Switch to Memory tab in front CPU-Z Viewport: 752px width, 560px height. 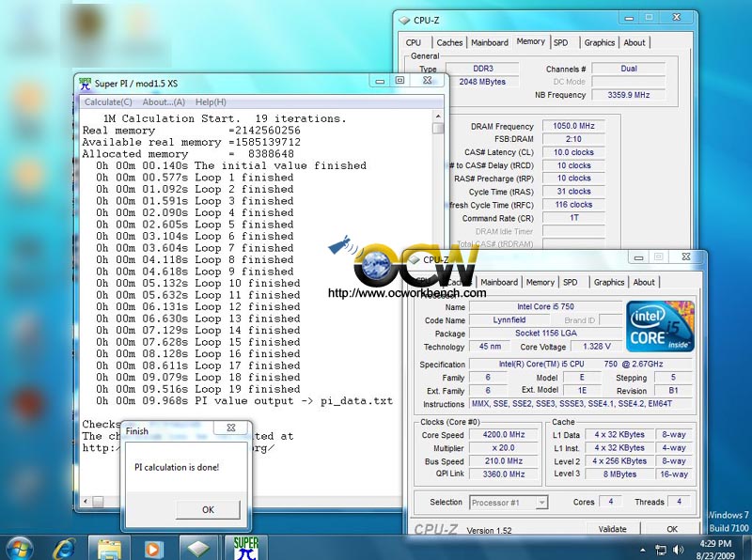(x=540, y=283)
